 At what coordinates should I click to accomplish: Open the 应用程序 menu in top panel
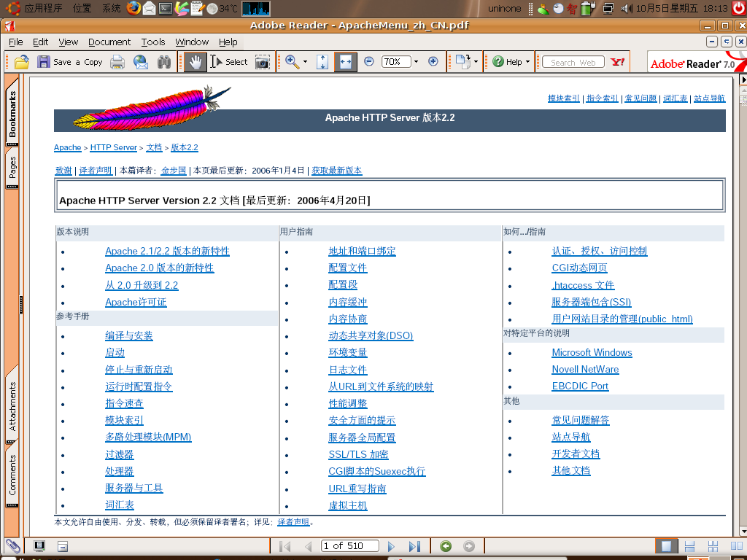coord(43,8)
